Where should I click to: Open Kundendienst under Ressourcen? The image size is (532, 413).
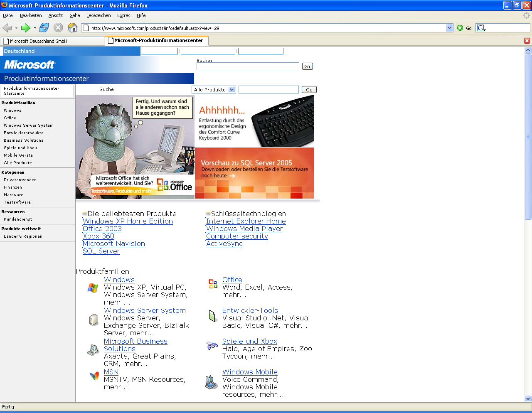tap(18, 219)
